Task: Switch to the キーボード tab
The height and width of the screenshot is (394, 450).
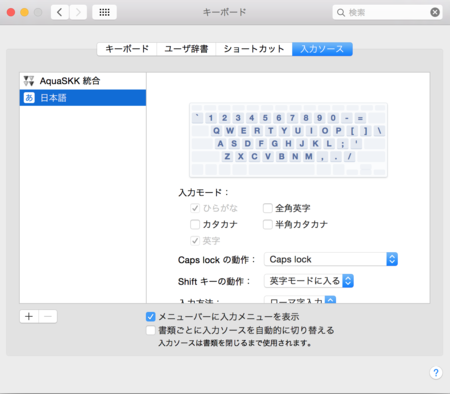Action: point(127,49)
